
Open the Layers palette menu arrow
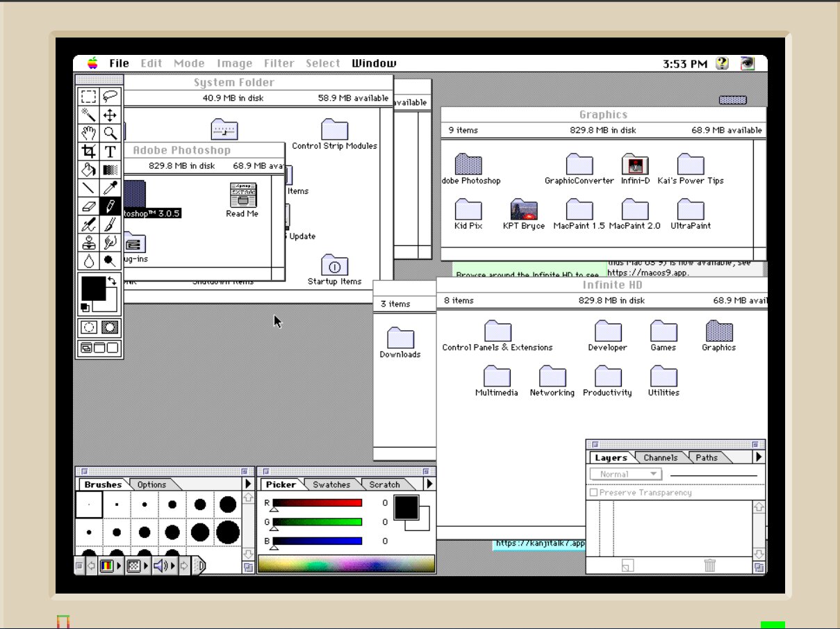(x=759, y=457)
